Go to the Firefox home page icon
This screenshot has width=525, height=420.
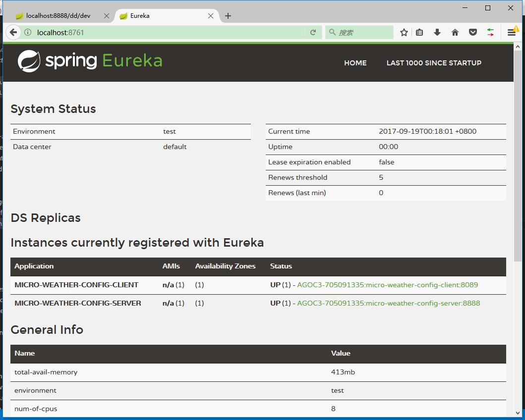[455, 32]
